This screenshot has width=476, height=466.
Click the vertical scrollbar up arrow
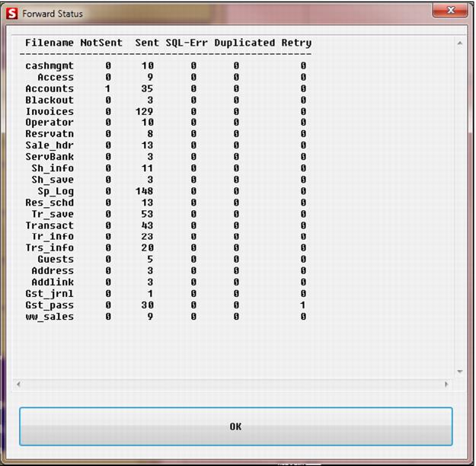(459, 43)
